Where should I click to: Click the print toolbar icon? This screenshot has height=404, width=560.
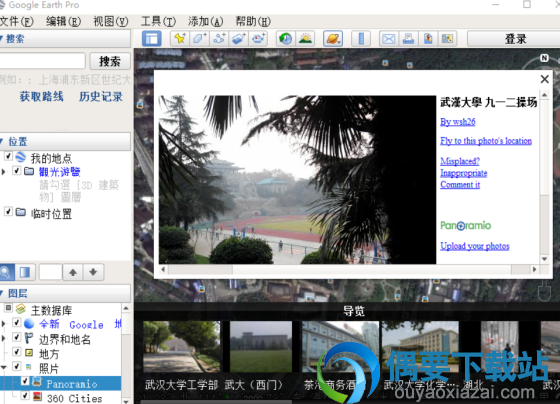tap(408, 39)
